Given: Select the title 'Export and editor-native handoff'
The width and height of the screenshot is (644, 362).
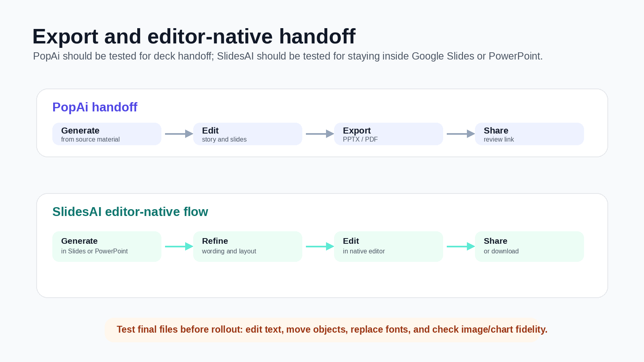Looking at the screenshot, I should click(x=194, y=36).
